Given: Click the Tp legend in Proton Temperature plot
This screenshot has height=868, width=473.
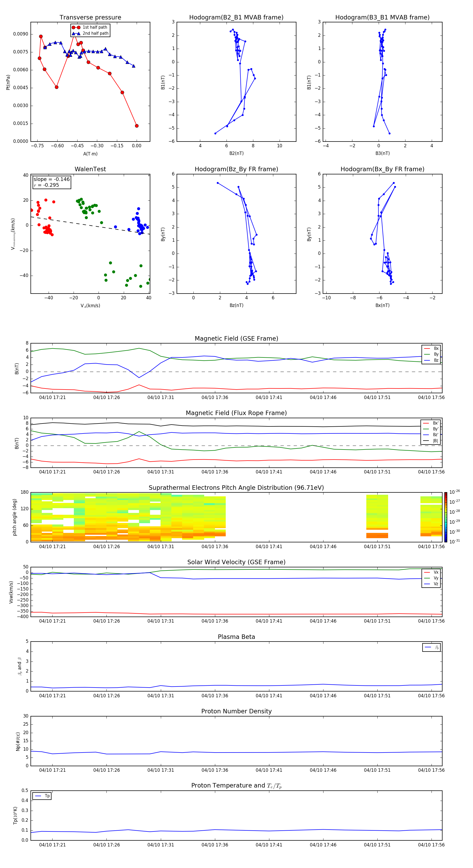Looking at the screenshot, I should [42, 796].
